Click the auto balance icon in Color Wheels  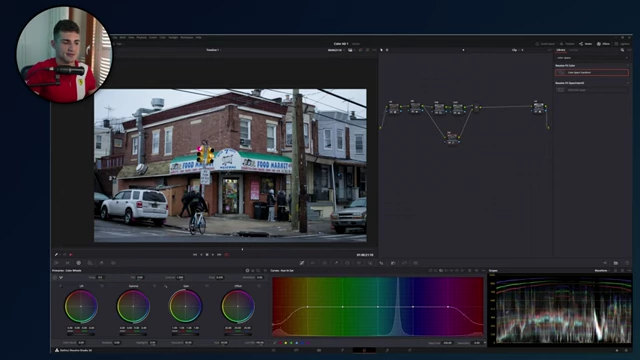click(x=55, y=278)
